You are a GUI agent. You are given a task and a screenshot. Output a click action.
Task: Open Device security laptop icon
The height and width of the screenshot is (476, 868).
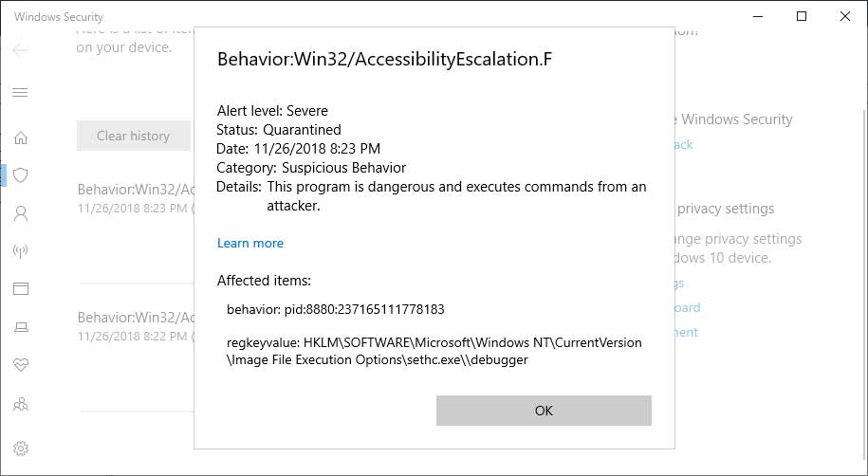pyautogui.click(x=21, y=327)
